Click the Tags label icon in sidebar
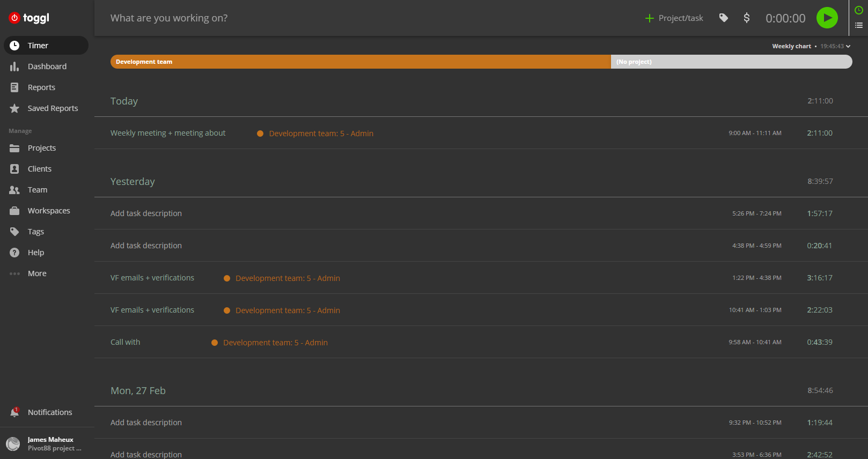The width and height of the screenshot is (868, 459). 14,232
